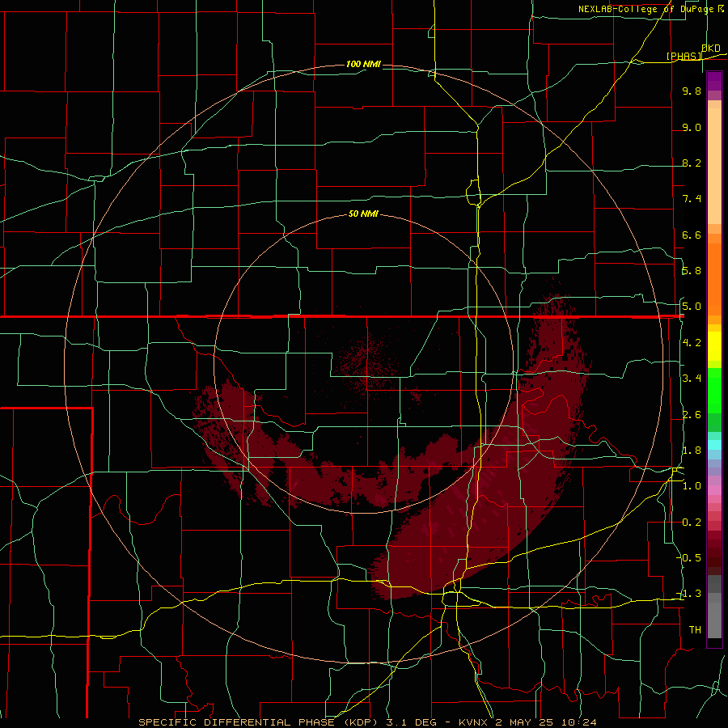Viewport: 728px width, 728px height.
Task: Click the 9.0 value on the color scale
Action: [692, 127]
